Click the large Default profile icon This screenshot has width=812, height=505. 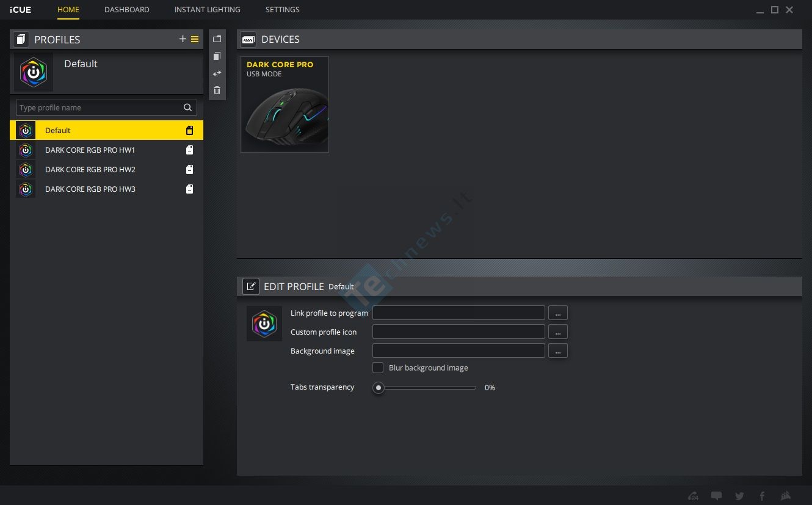(x=34, y=71)
